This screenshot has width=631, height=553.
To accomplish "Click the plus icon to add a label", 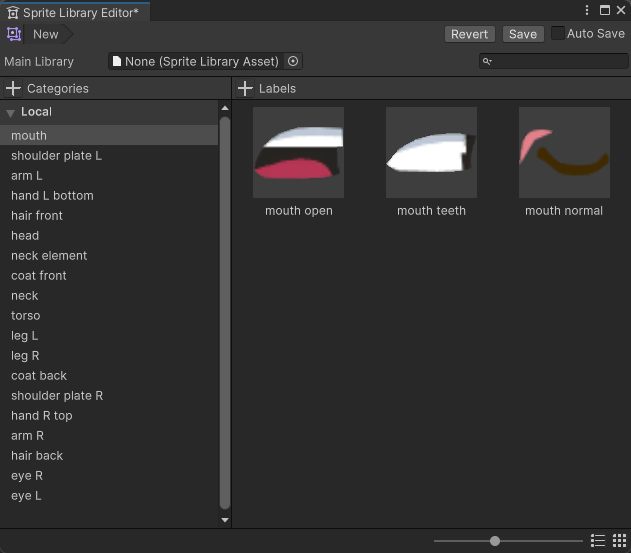I will coord(245,89).
